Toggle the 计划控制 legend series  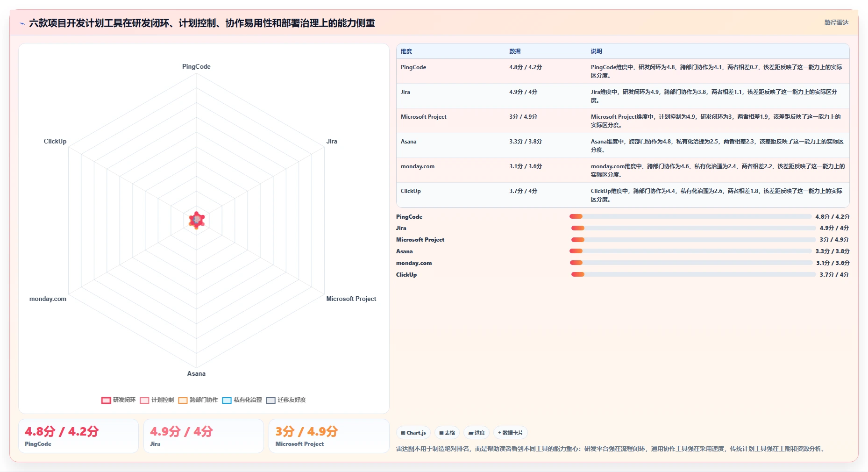157,400
